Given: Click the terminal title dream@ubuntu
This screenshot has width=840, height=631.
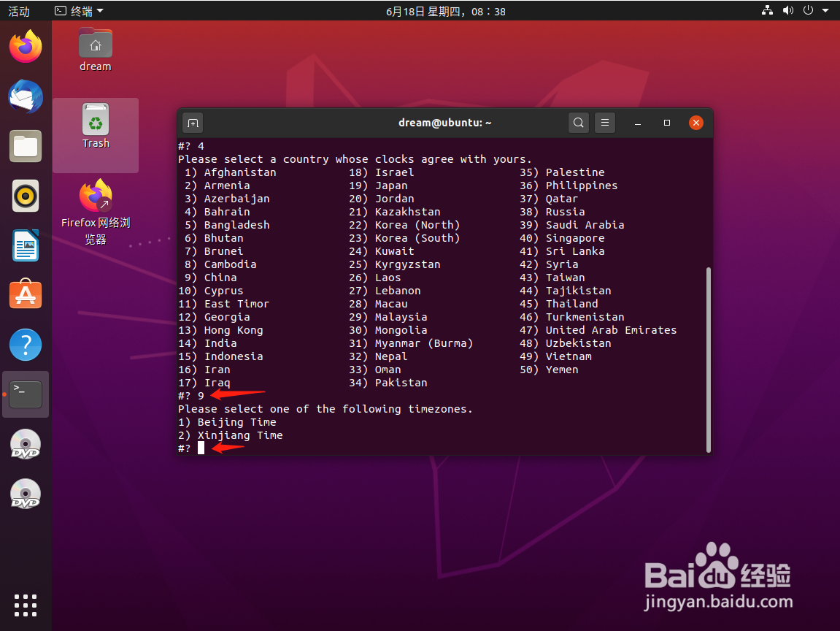Looking at the screenshot, I should point(444,123).
